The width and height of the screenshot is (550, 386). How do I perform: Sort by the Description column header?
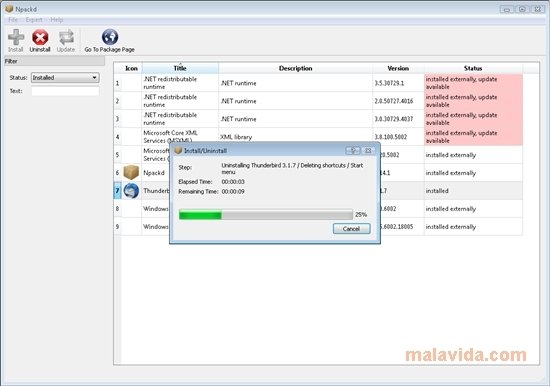point(295,68)
